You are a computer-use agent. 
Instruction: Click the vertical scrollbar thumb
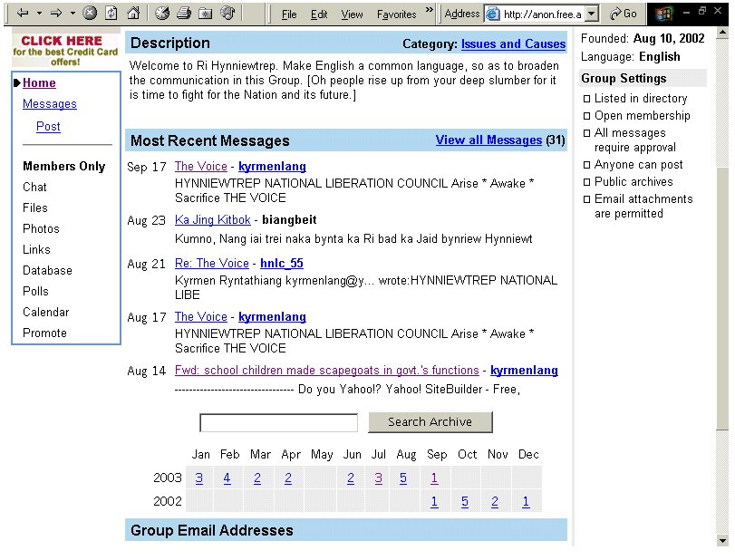[x=722, y=298]
